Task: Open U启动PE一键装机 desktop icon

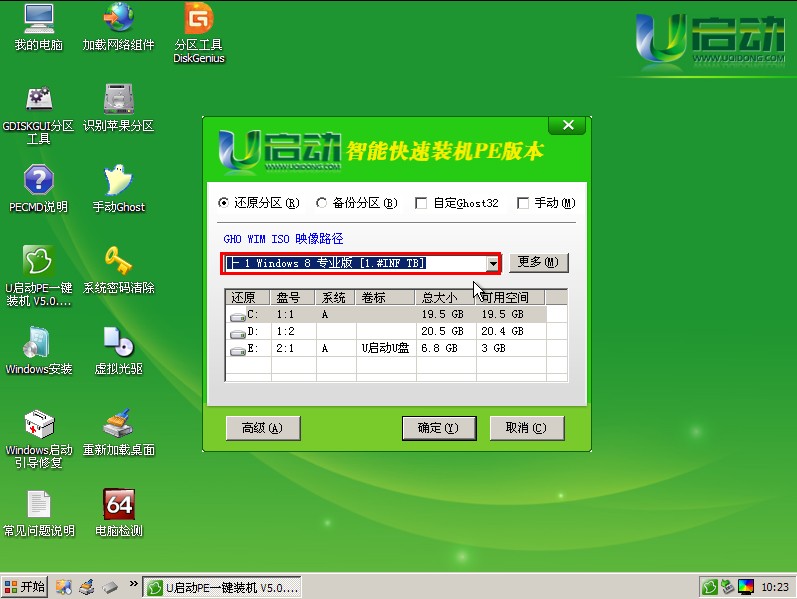Action: click(39, 276)
